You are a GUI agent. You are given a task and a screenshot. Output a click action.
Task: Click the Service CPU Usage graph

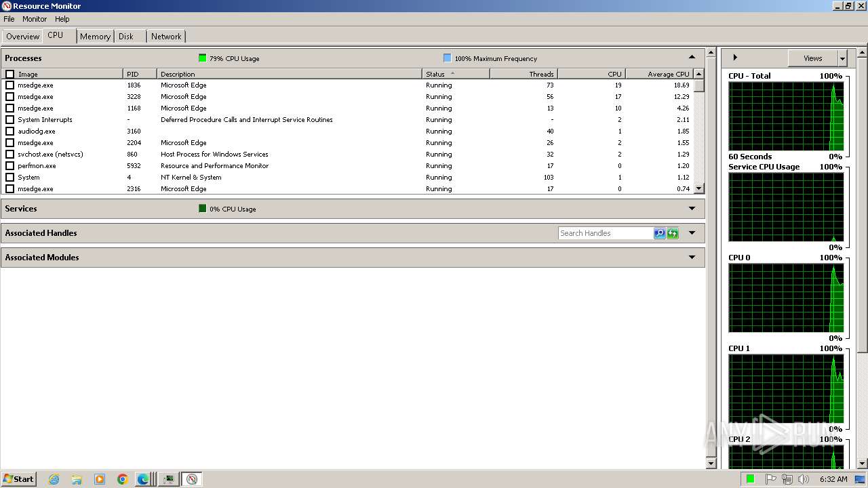(786, 207)
